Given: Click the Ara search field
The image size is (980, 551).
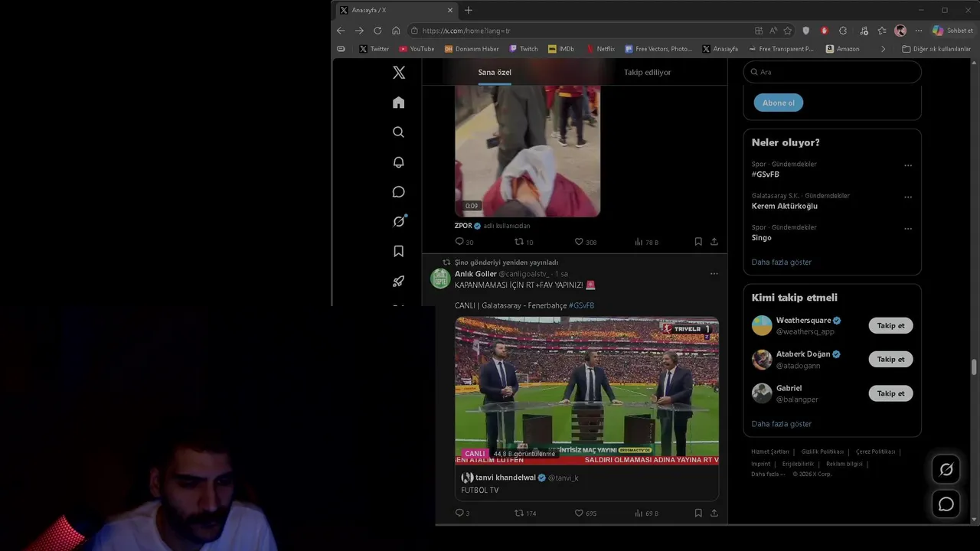Looking at the screenshot, I should [832, 72].
